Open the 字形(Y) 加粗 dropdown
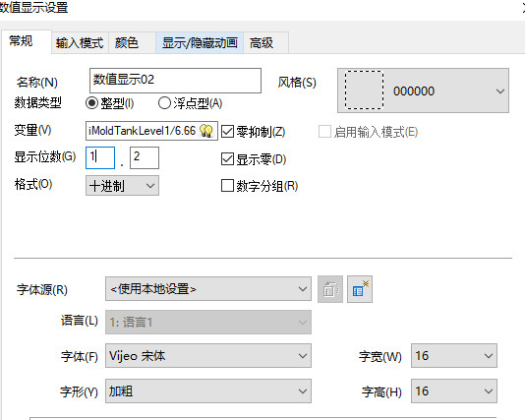525x420 pixels. (208, 390)
